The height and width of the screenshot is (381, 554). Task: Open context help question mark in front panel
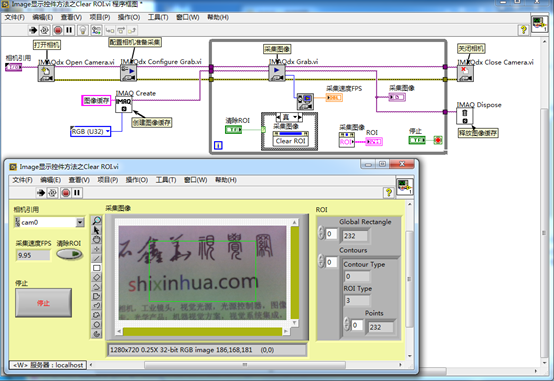pyautogui.click(x=389, y=193)
